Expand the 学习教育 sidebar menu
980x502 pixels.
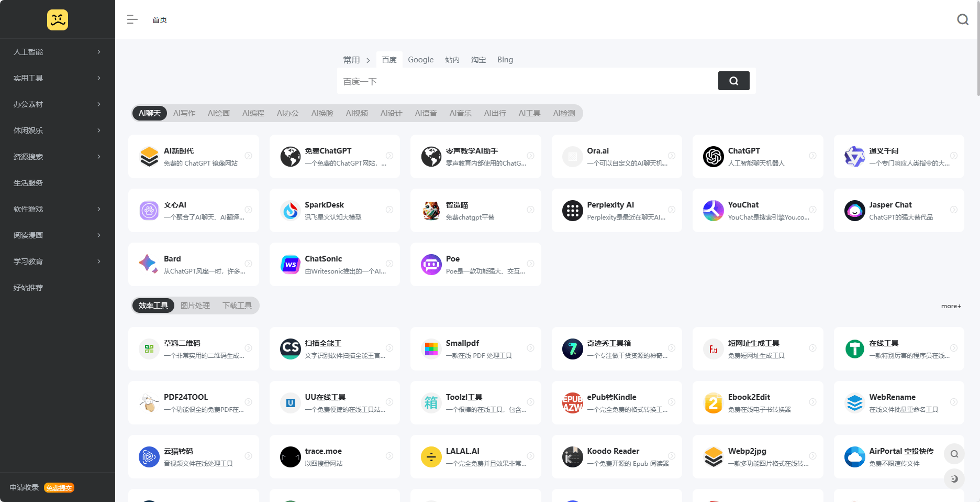58,261
